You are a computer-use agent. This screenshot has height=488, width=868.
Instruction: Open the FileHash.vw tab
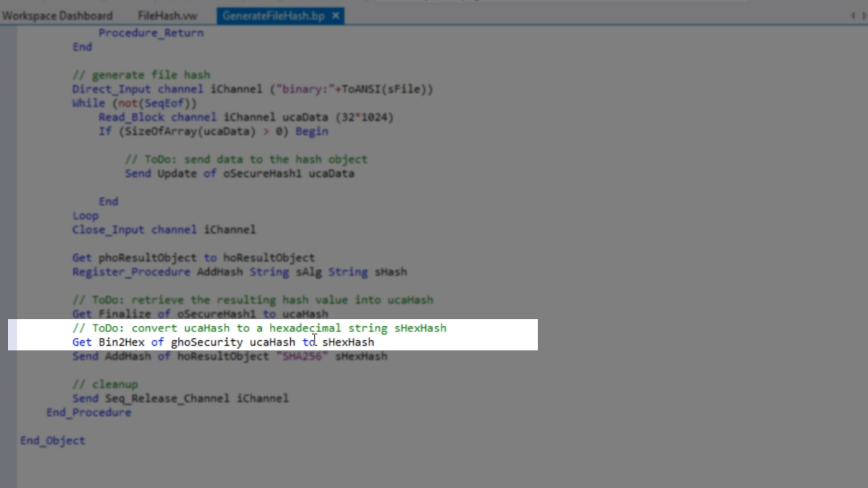click(167, 16)
